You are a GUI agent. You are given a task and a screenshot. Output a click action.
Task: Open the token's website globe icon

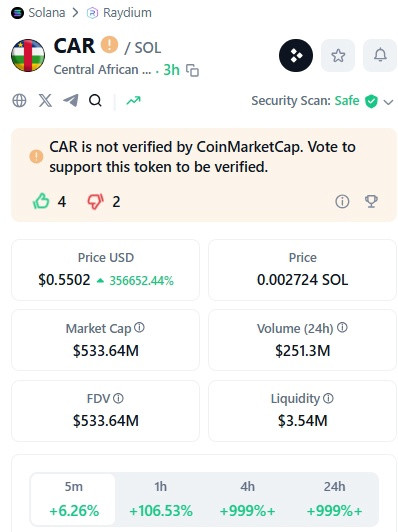(19, 100)
